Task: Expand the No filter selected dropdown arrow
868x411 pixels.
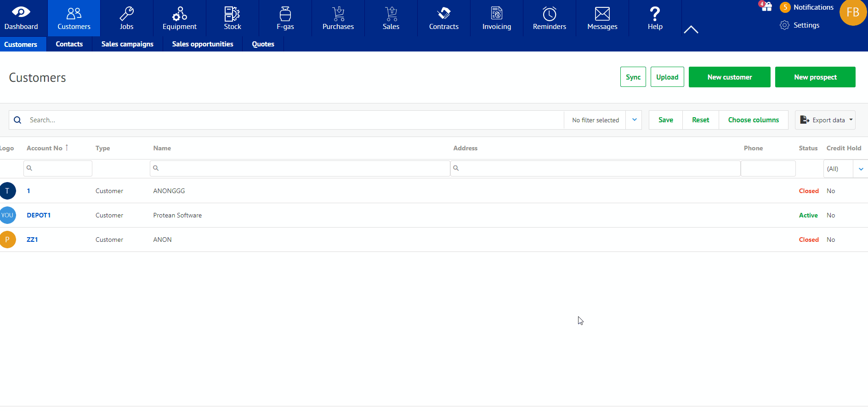Action: click(634, 120)
